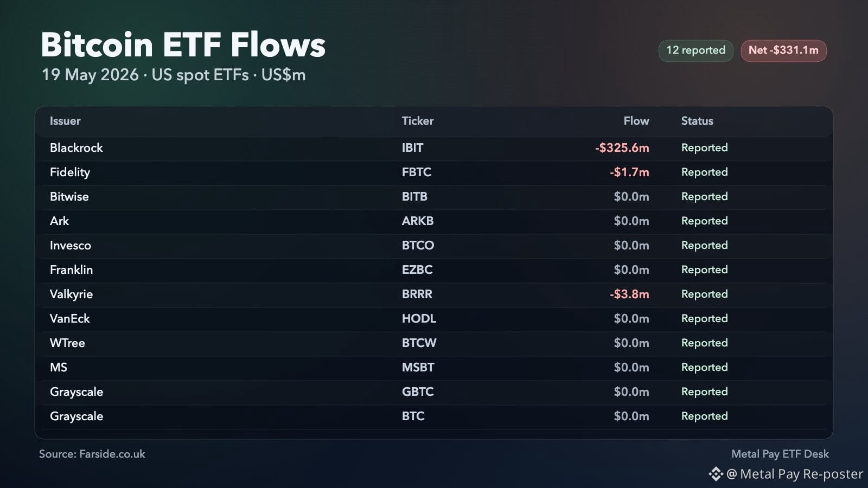
Task: Click the Binance logo icon near Metal Pay Re-poster
Action: click(x=716, y=474)
